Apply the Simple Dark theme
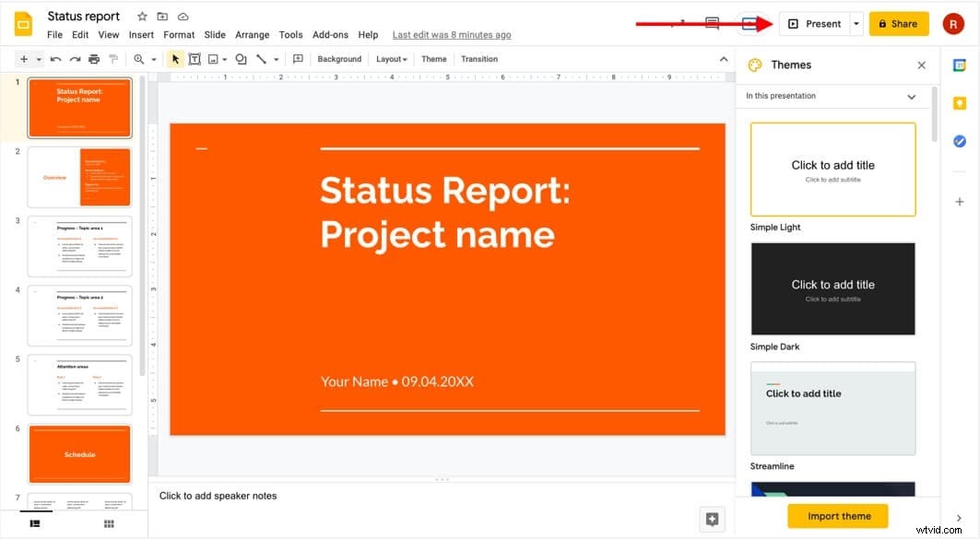 (x=832, y=288)
